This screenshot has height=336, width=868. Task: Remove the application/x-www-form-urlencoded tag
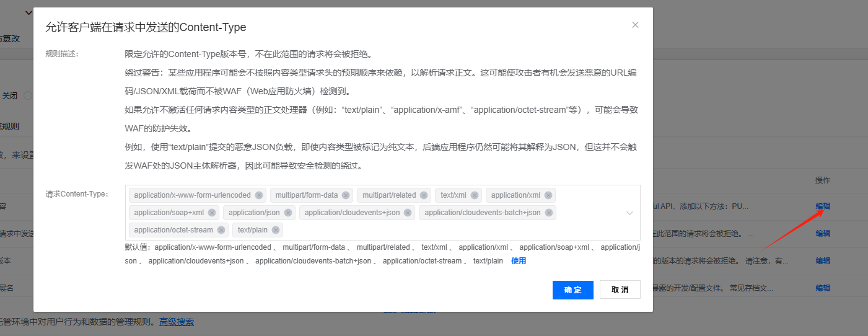(x=259, y=195)
